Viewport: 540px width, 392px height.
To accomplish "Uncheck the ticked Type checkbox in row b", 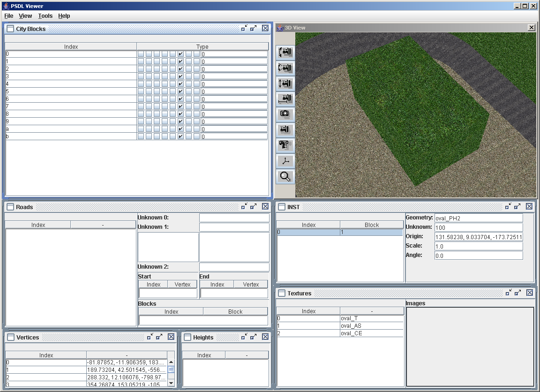I will 180,136.
